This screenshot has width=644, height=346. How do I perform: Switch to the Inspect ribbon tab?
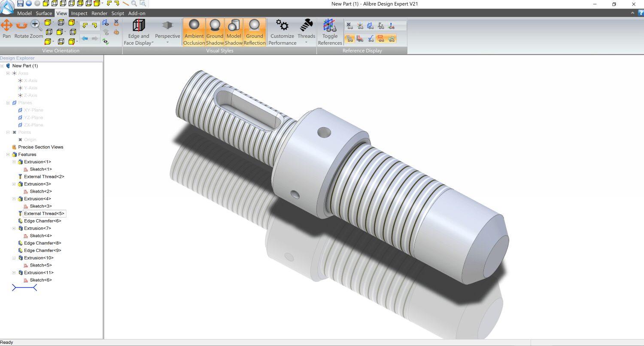79,13
